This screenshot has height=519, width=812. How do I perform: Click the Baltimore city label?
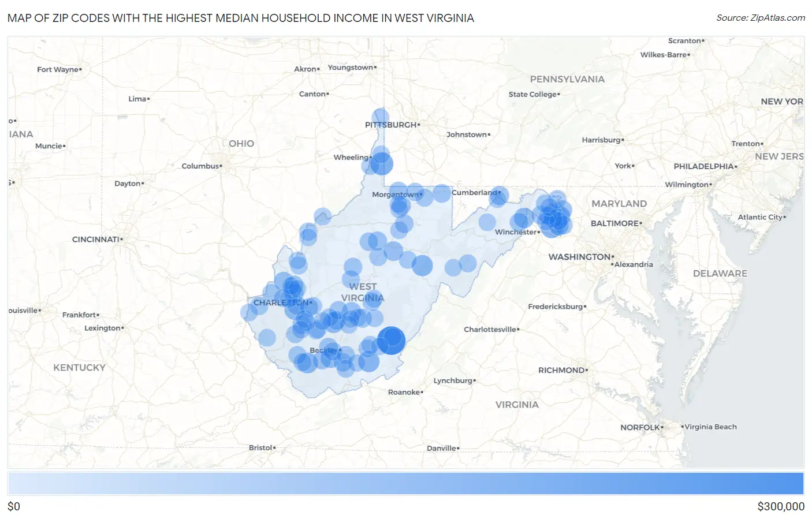614,223
